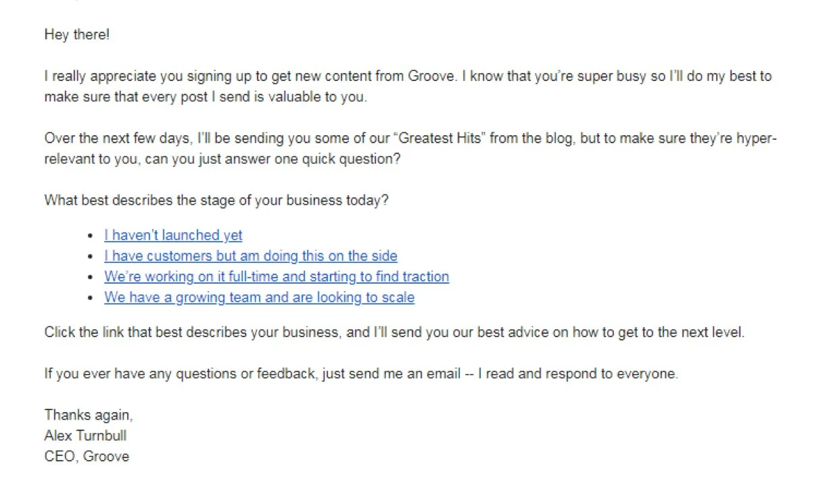This screenshot has width=825, height=504.
Task: Click the word "Groove" in the first paragraph
Action: coord(431,76)
